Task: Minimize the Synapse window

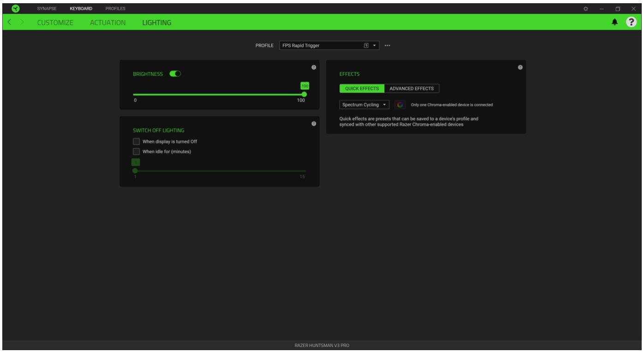Action: (x=601, y=9)
